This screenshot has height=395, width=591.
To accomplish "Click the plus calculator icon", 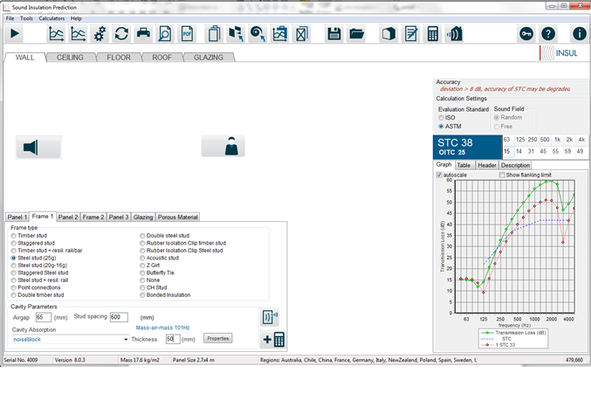I will tap(274, 339).
